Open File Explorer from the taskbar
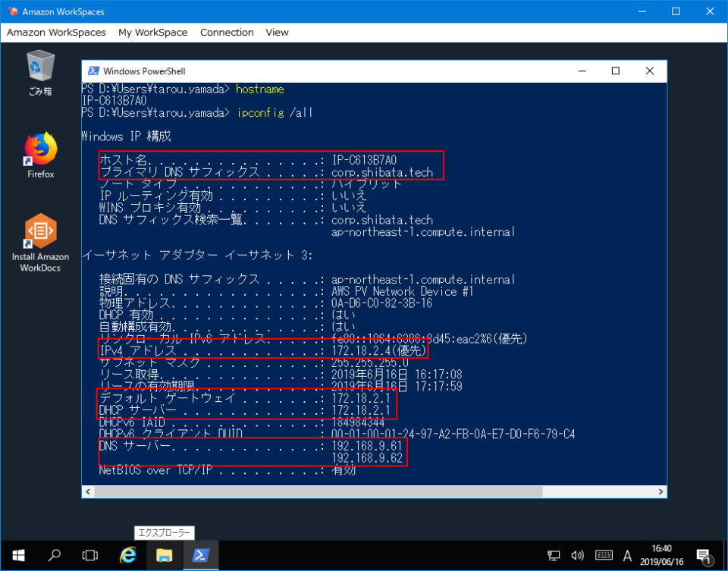The width and height of the screenshot is (728, 571). (x=164, y=556)
